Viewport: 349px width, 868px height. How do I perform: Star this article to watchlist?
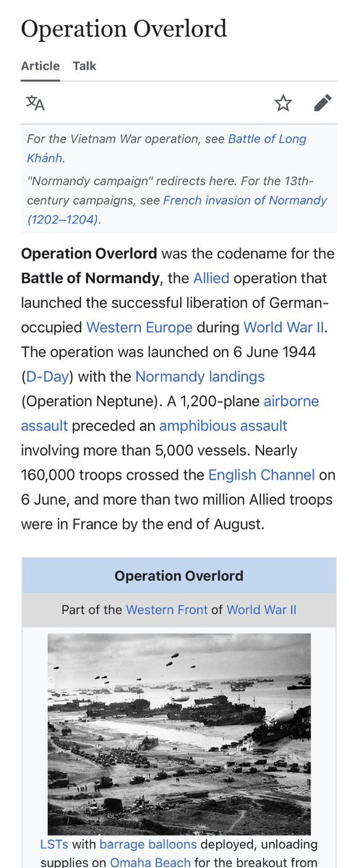pos(283,103)
